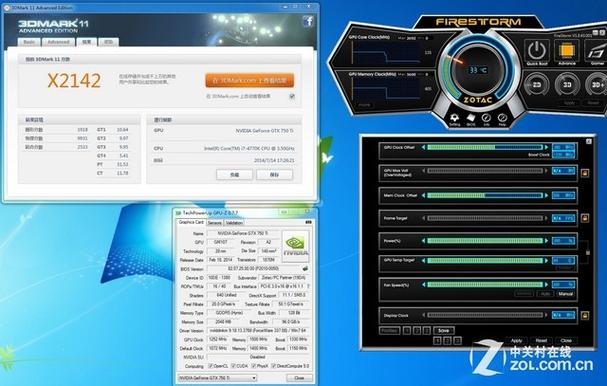Click the BIOS save chip icon in GPU-Z
This screenshot has width=607, height=386.
pos(305,268)
